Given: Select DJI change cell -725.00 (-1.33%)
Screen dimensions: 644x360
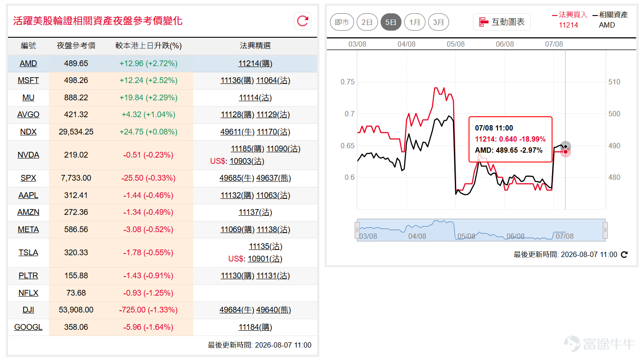Looking at the screenshot, I should 148,310.
